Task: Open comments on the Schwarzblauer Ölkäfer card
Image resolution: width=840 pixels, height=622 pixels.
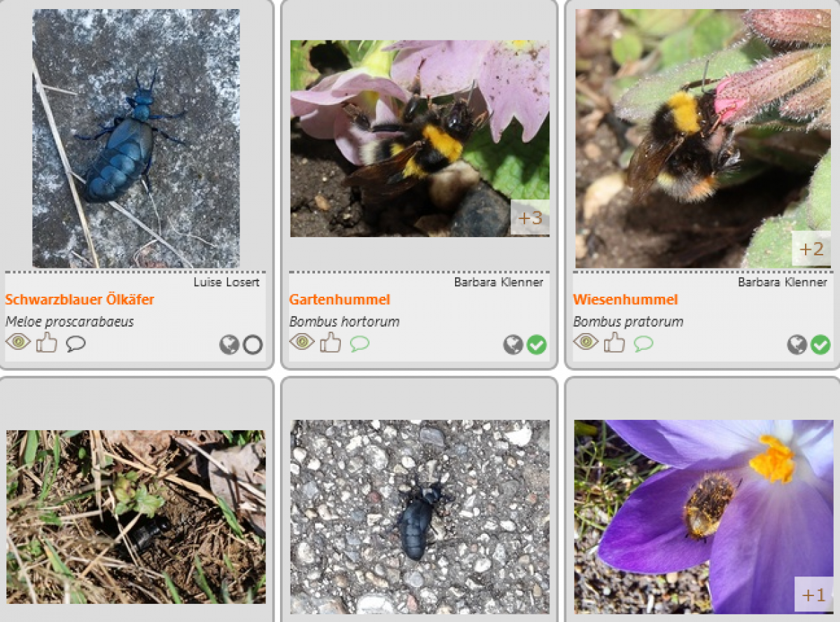Action: (x=76, y=344)
